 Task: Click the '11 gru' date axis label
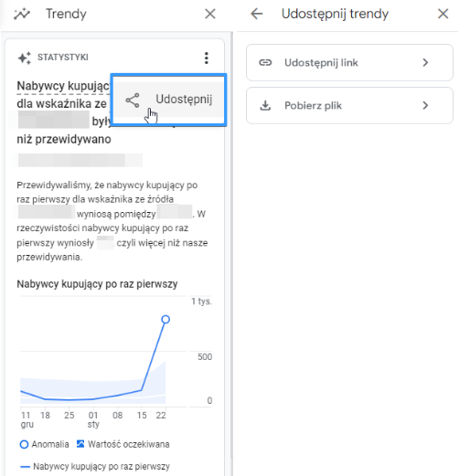coord(27,419)
